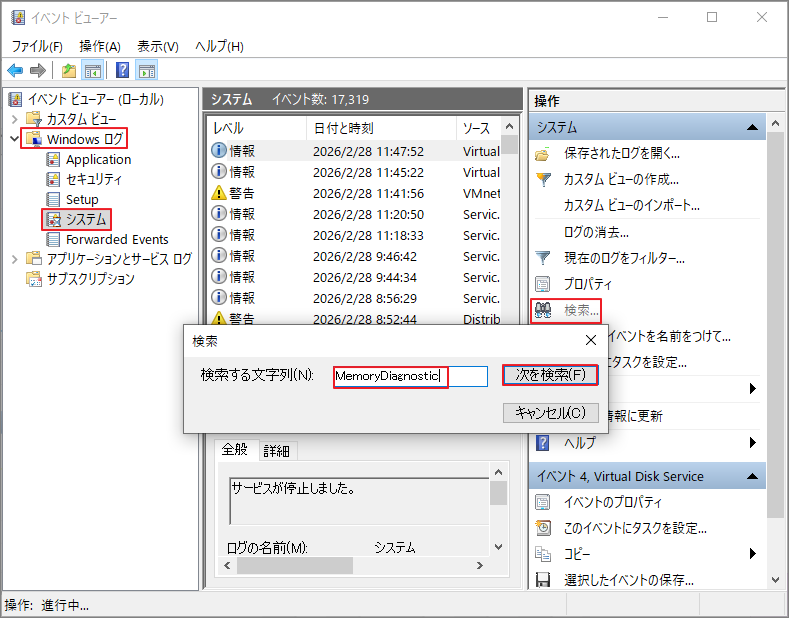Screen dimensions: 789x618
Task: Sort by the レベル column header
Action: click(257, 128)
